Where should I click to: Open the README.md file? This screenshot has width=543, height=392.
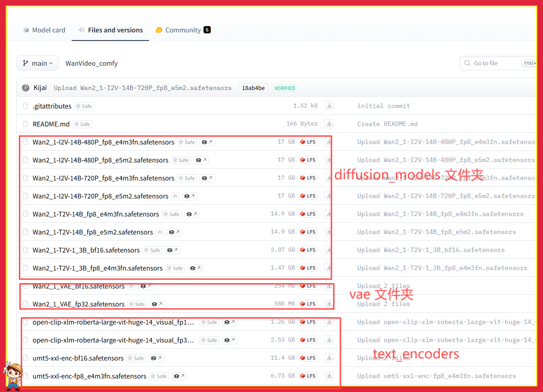pos(51,124)
